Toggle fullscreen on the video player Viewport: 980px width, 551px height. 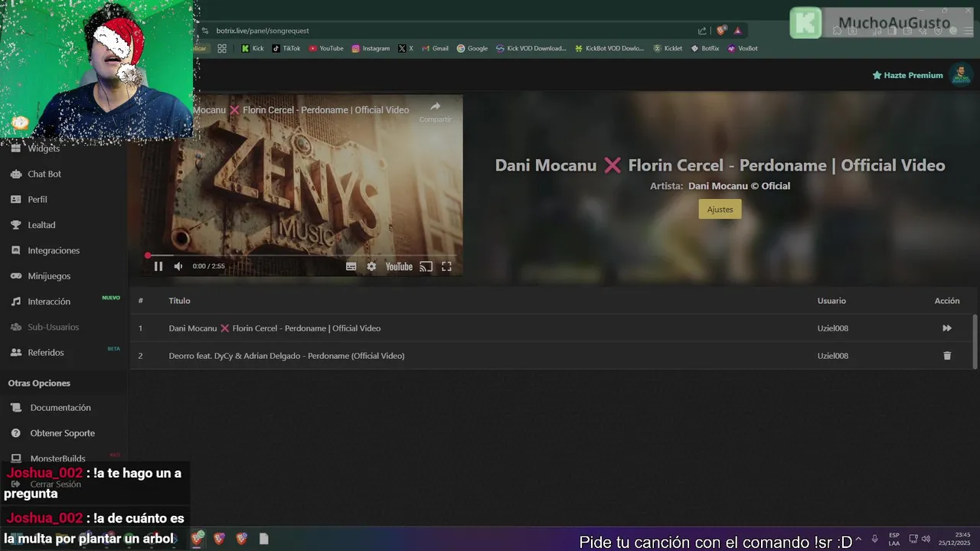click(x=446, y=266)
